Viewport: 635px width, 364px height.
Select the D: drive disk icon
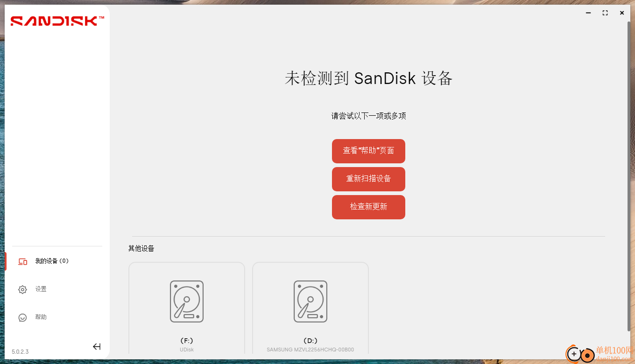pos(310,301)
